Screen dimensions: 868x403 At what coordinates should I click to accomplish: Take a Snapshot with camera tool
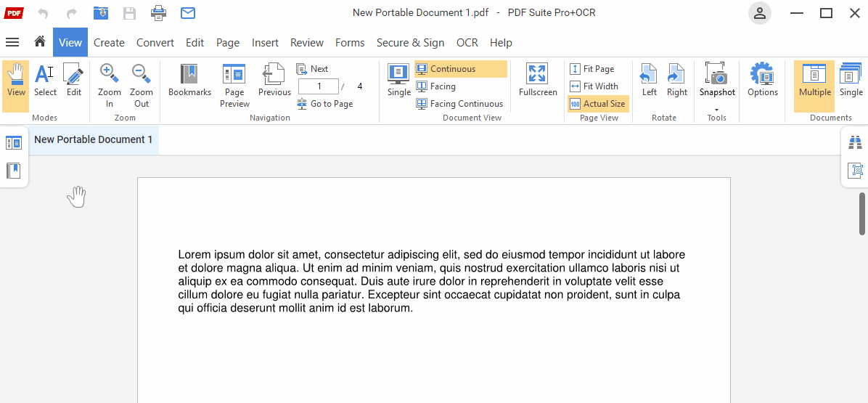pyautogui.click(x=717, y=81)
